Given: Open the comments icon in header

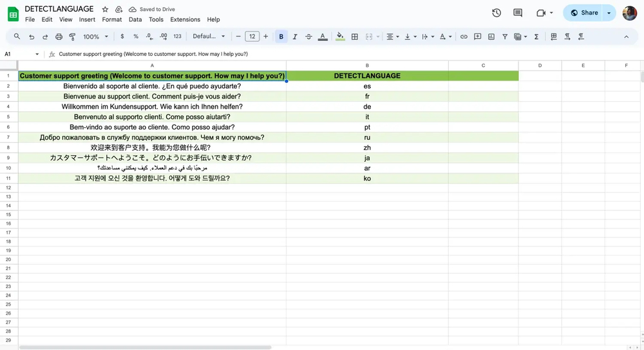Looking at the screenshot, I should [518, 13].
